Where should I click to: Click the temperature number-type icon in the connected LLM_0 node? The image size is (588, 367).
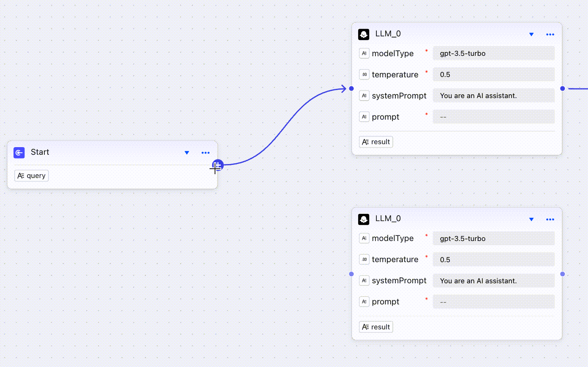point(364,74)
